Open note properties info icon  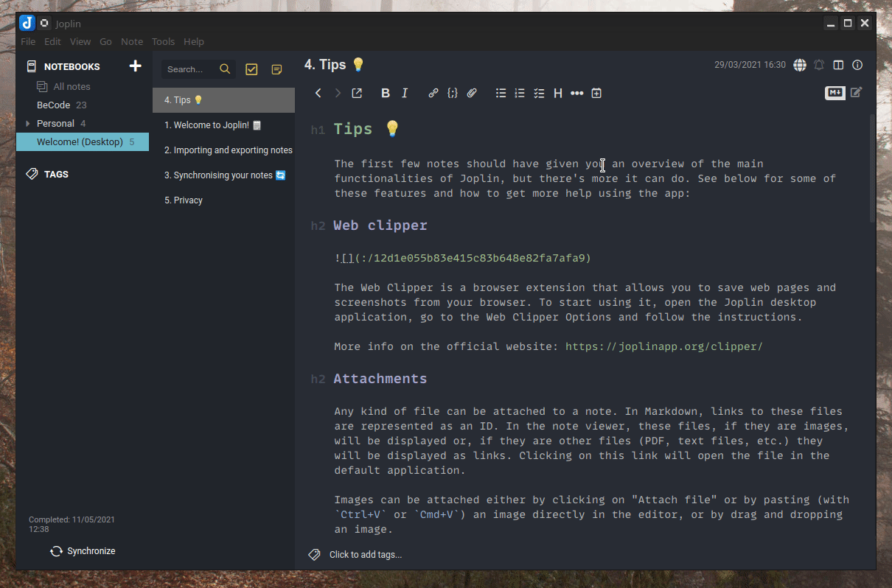pyautogui.click(x=857, y=65)
